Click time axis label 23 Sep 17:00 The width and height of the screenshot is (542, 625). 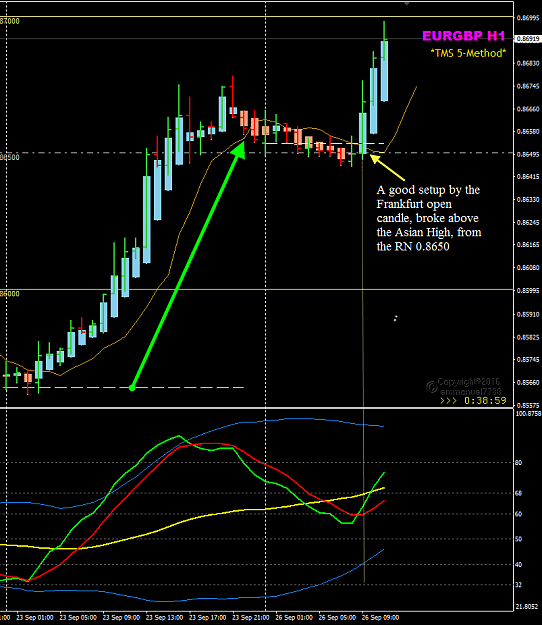point(208,617)
